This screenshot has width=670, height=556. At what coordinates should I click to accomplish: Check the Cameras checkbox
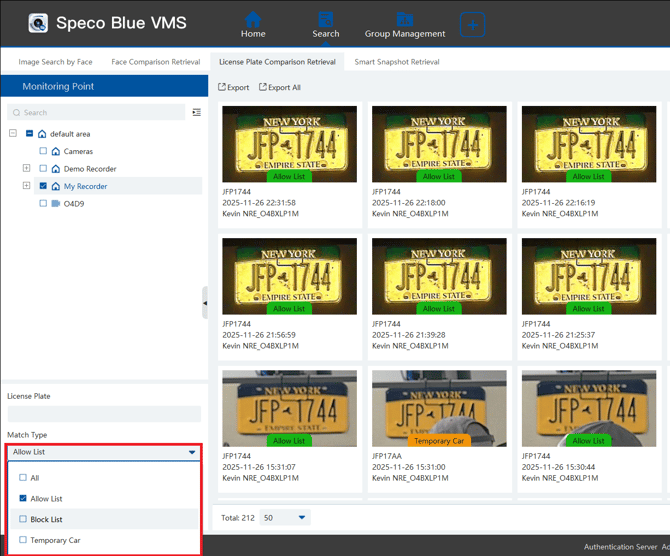(x=43, y=152)
